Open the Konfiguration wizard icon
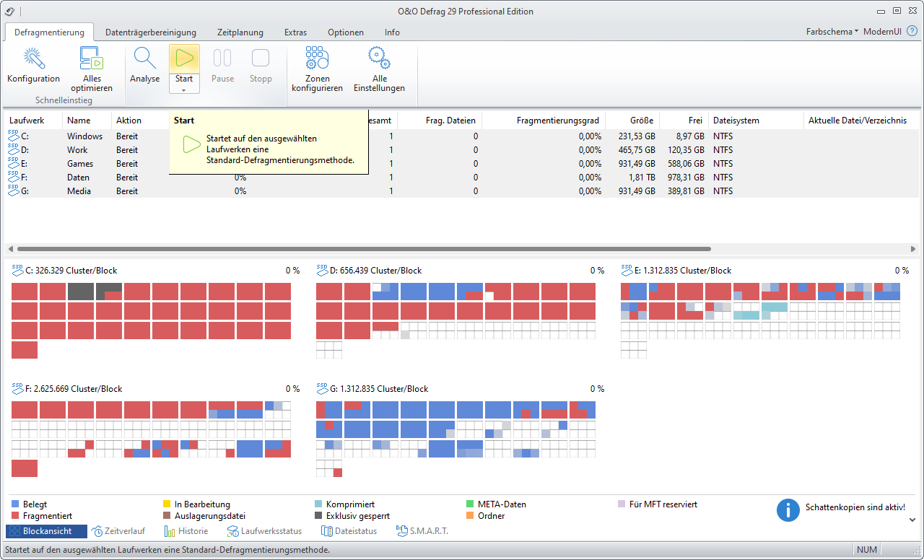This screenshot has height=560, width=924. pyautogui.click(x=33, y=58)
